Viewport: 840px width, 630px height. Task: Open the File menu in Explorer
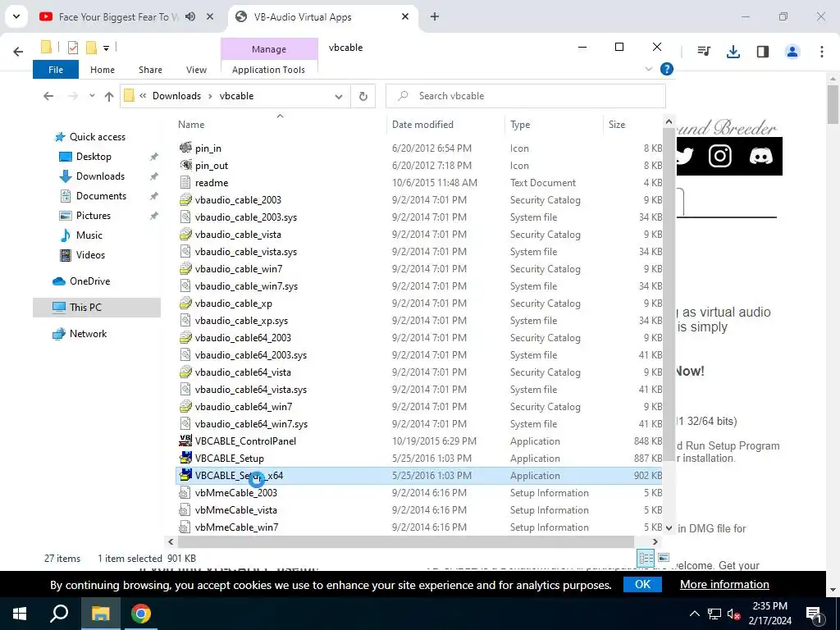point(56,70)
